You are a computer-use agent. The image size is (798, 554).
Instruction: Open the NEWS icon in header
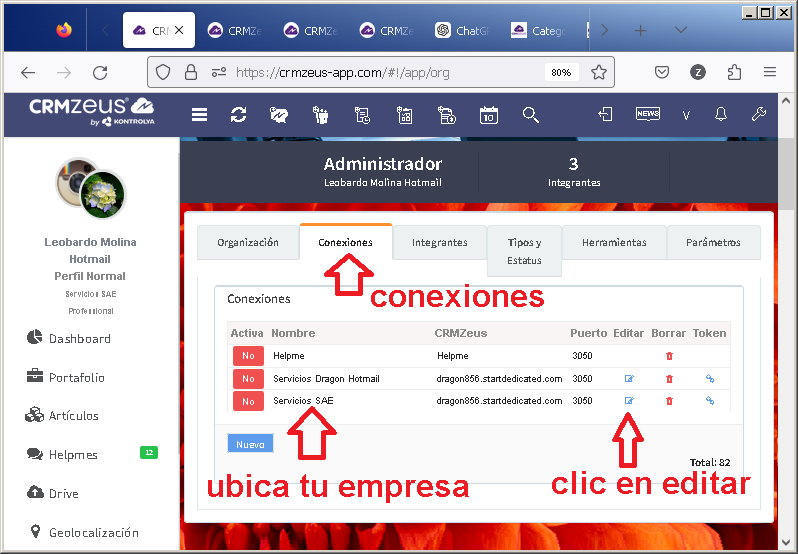[647, 115]
